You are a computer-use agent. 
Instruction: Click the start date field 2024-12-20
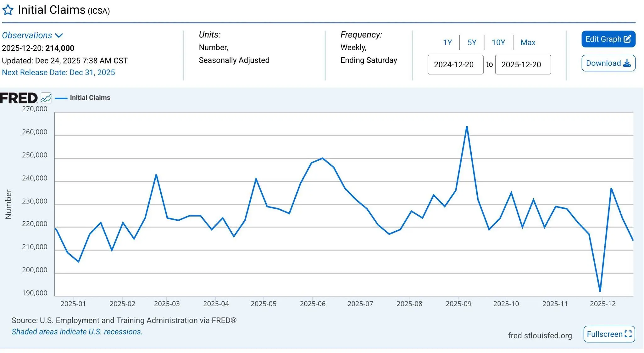(x=455, y=64)
